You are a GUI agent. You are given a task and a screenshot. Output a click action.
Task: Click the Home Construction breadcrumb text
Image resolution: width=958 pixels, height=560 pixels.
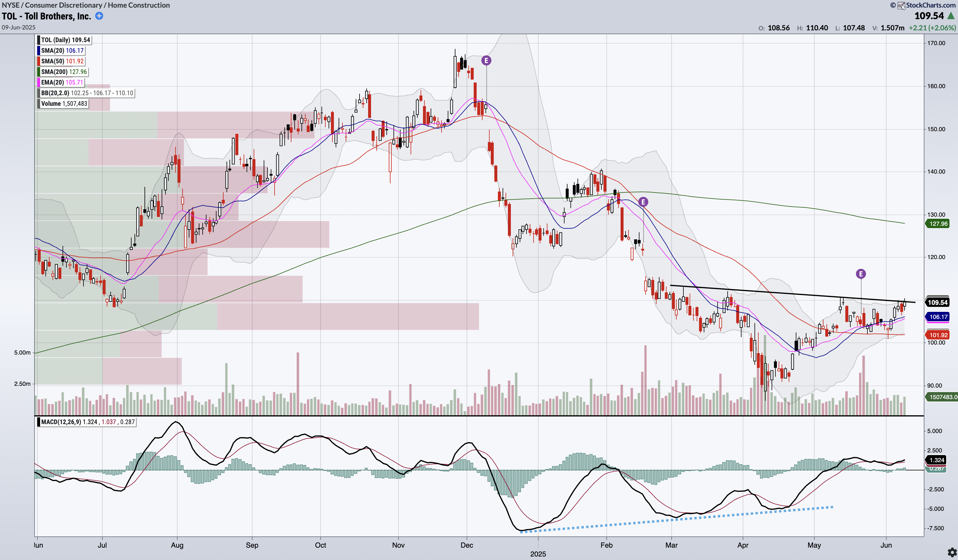(139, 5)
